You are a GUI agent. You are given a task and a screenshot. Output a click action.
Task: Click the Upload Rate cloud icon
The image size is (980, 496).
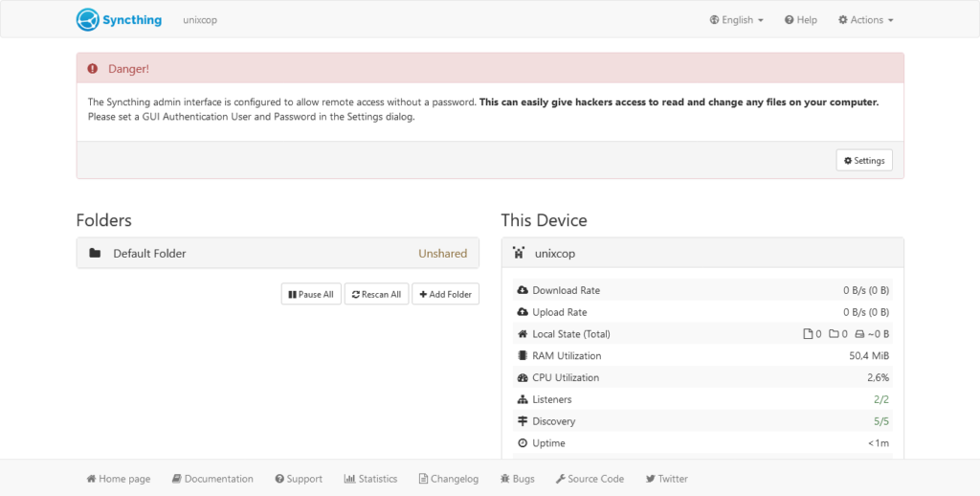coord(523,312)
